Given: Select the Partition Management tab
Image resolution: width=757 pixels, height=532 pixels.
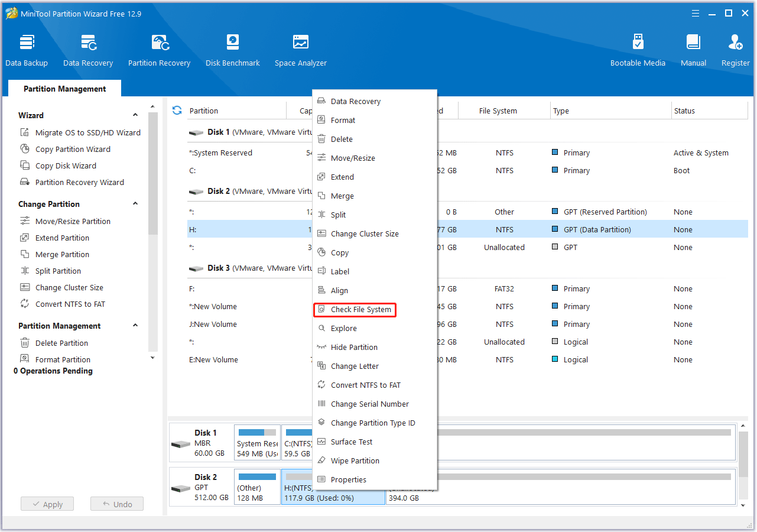Looking at the screenshot, I should pos(64,89).
